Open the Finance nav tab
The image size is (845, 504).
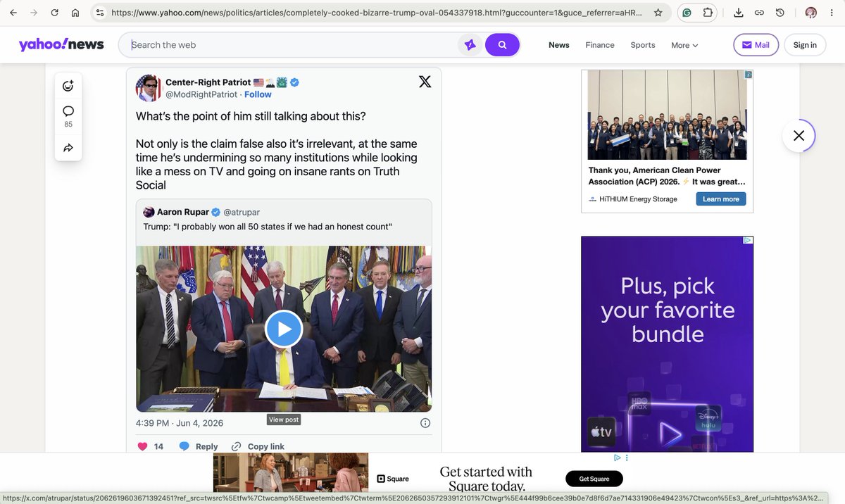[600, 45]
